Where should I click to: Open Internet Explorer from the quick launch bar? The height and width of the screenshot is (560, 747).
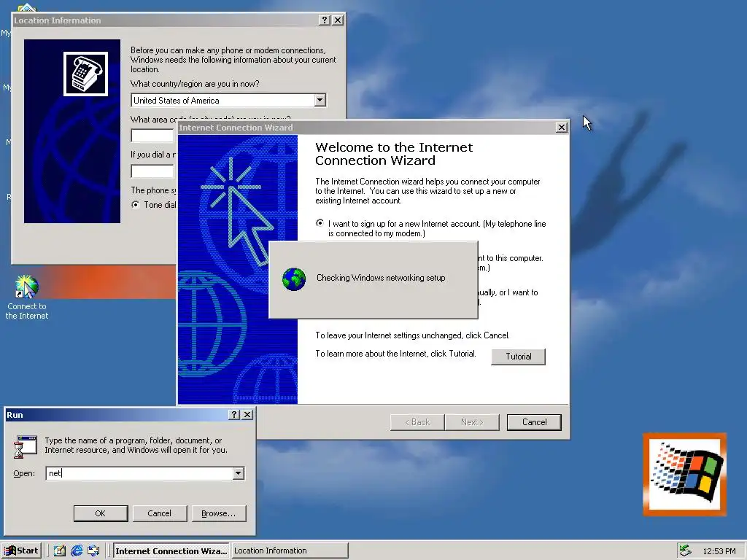point(76,551)
